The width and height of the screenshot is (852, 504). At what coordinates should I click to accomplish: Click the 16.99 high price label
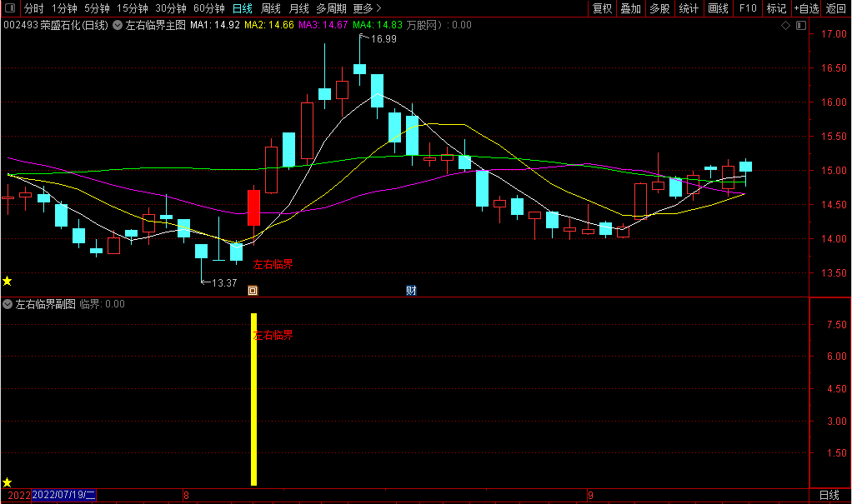(383, 39)
